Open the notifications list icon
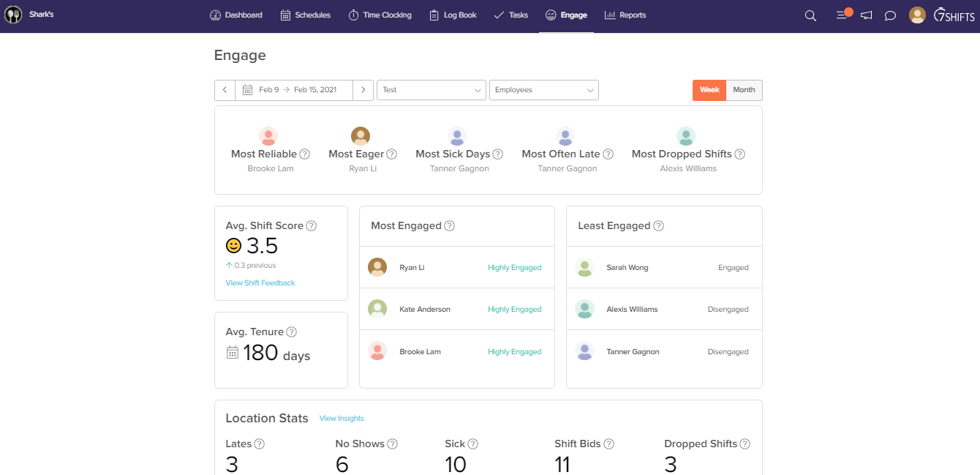Screen dimensions: 980x475 click(843, 15)
